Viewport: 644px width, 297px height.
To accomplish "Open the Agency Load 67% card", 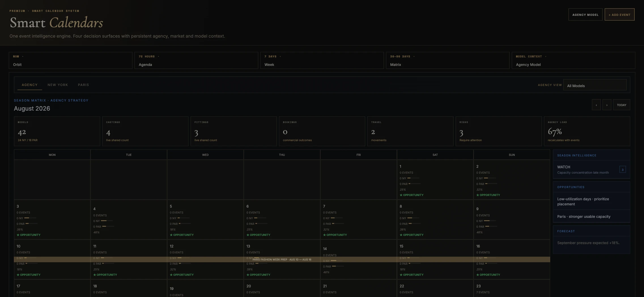I will point(587,131).
